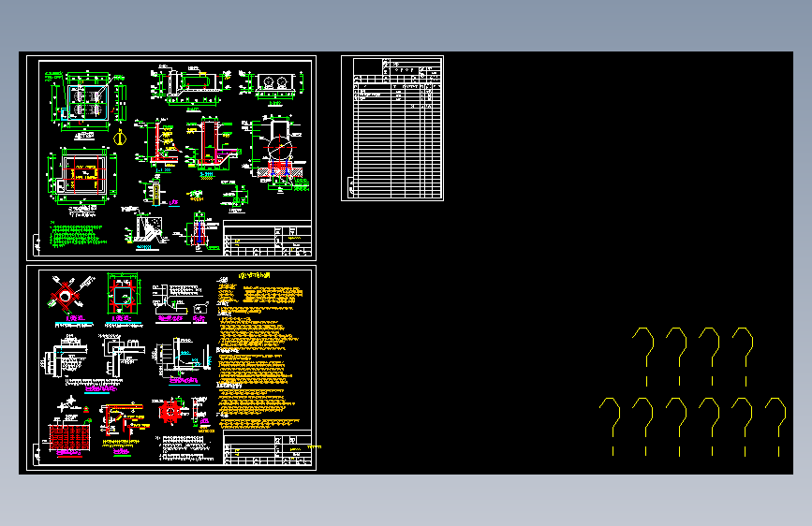812x526 pixels.
Task: Select the leftmost question mark in six-mark row
Action: click(611, 427)
